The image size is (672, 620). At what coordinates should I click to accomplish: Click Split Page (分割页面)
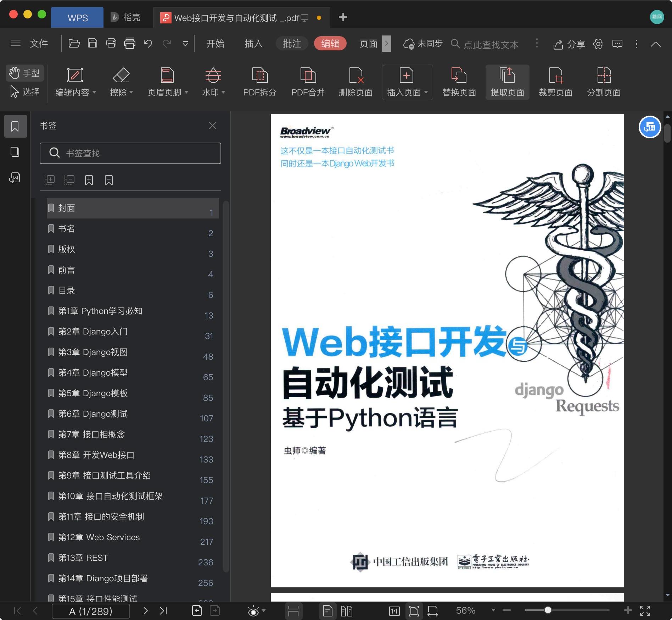[604, 82]
